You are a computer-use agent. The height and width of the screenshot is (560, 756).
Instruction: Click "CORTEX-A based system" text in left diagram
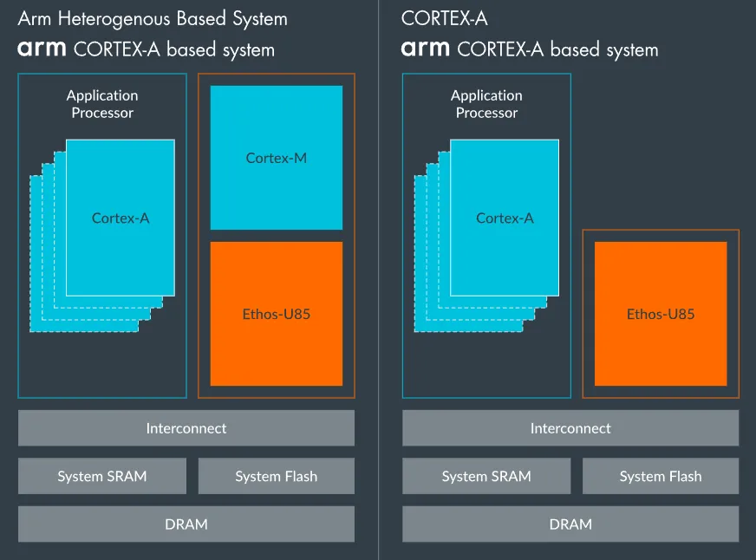coord(174,49)
